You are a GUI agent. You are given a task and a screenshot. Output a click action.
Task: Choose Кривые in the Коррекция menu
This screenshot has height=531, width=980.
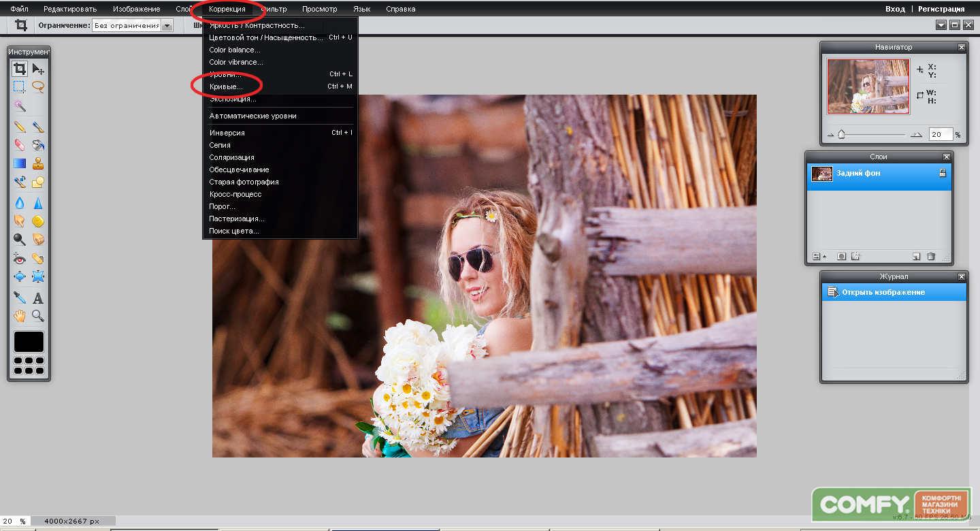tap(280, 86)
